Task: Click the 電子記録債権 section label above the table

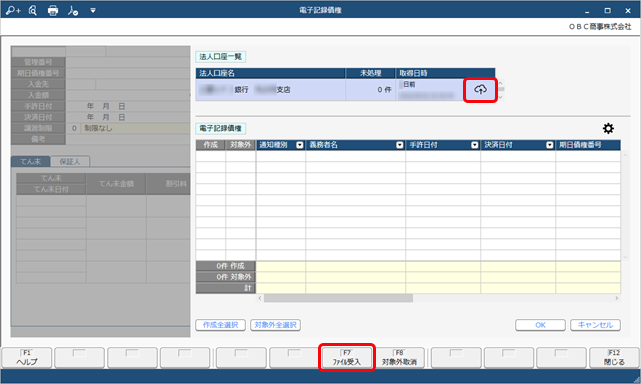Action: [221, 128]
